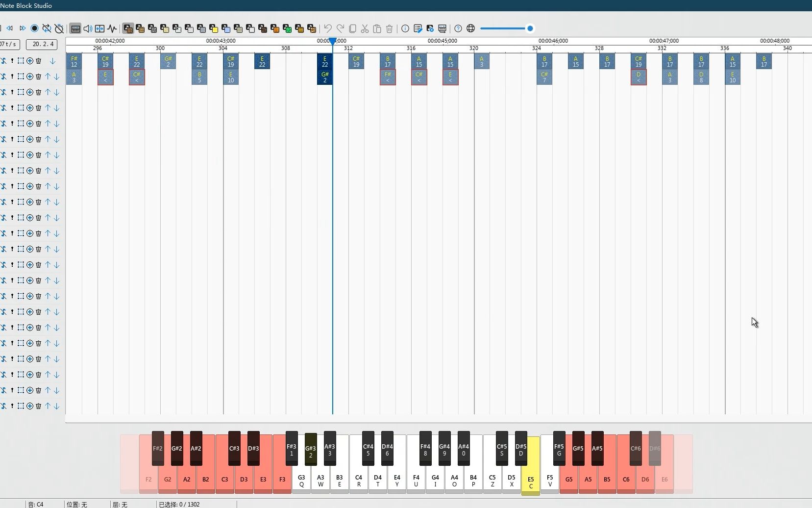
Task: Toggle the loop playback icon
Action: (47, 28)
